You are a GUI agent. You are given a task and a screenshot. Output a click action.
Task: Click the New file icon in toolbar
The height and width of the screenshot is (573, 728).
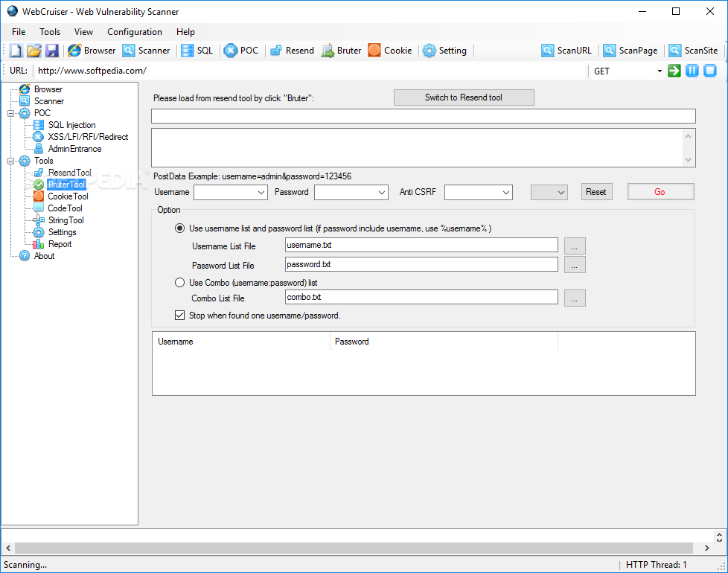16,51
